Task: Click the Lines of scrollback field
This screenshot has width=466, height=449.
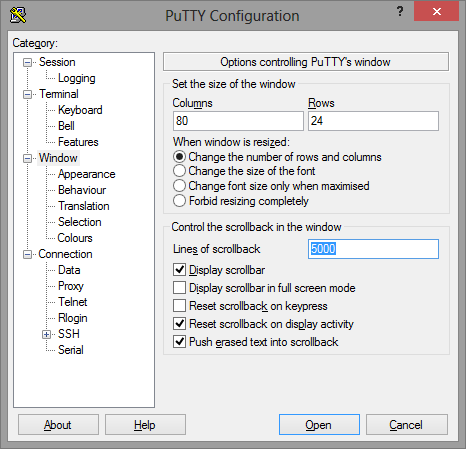Action: [x=373, y=249]
